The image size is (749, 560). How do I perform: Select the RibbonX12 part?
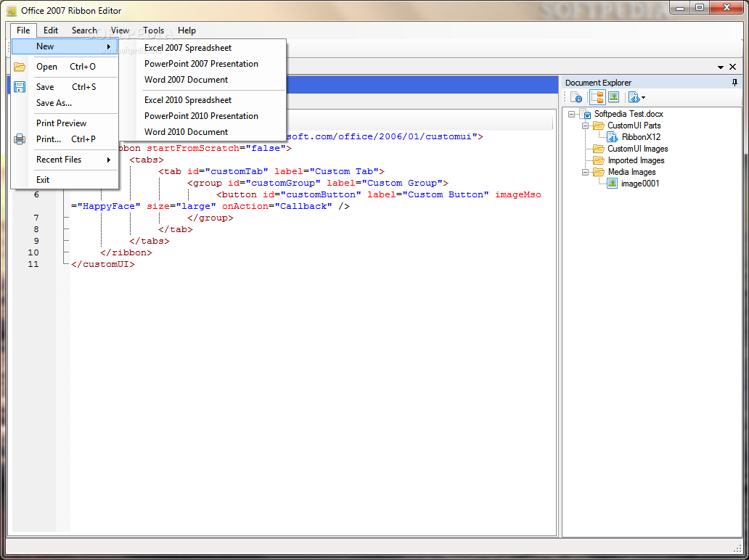641,137
